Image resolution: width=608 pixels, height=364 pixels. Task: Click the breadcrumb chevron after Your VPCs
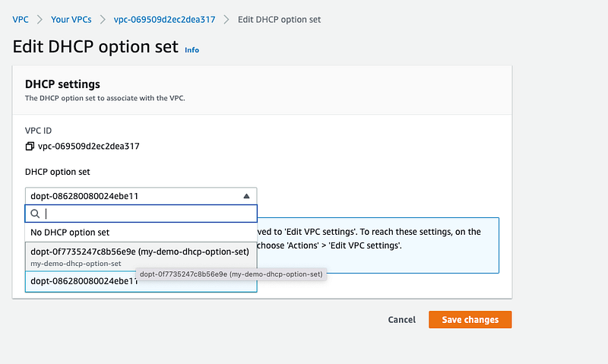[x=101, y=18]
